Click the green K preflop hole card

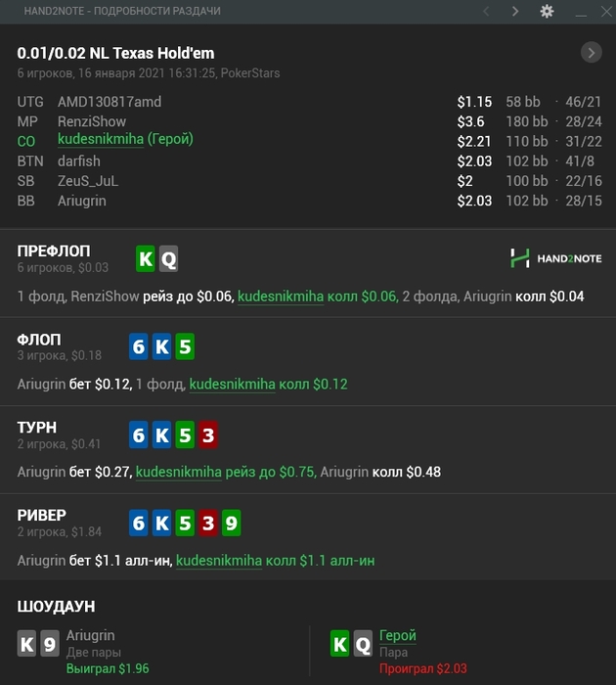click(x=146, y=259)
